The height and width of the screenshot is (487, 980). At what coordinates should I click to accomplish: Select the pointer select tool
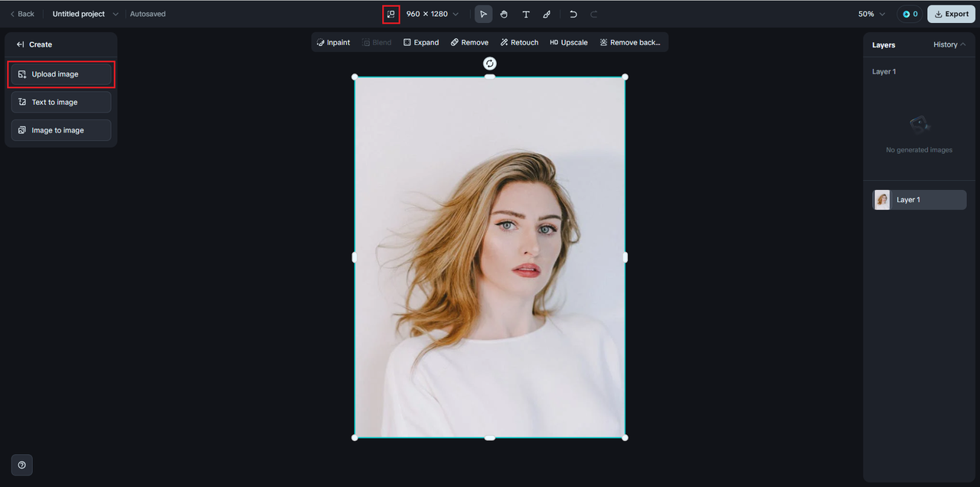pos(483,14)
